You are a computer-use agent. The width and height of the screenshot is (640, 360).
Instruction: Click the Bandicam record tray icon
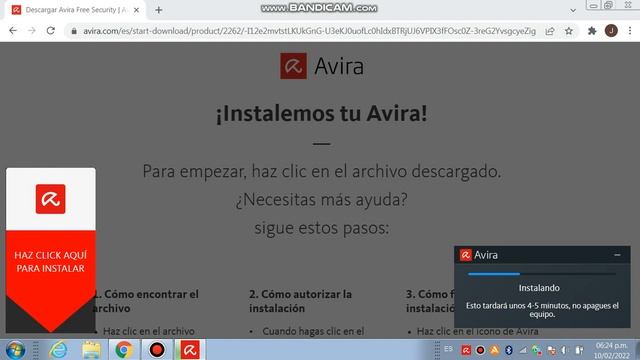click(x=480, y=350)
